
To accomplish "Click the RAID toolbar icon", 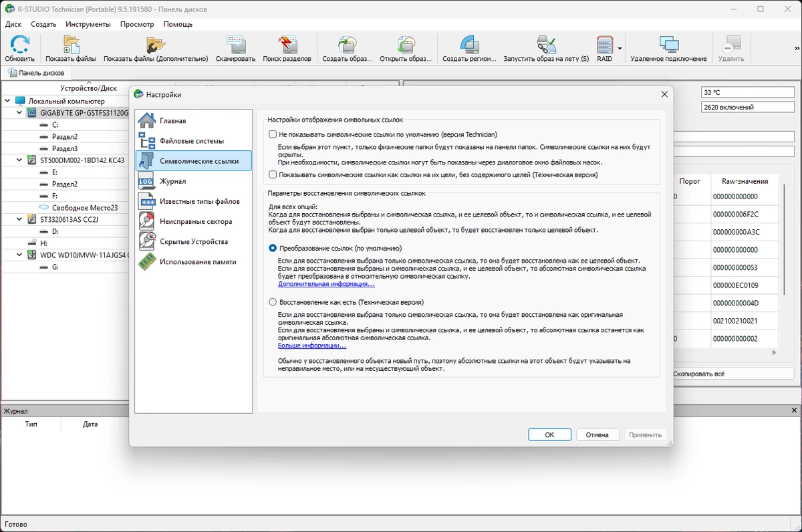I will [x=604, y=49].
